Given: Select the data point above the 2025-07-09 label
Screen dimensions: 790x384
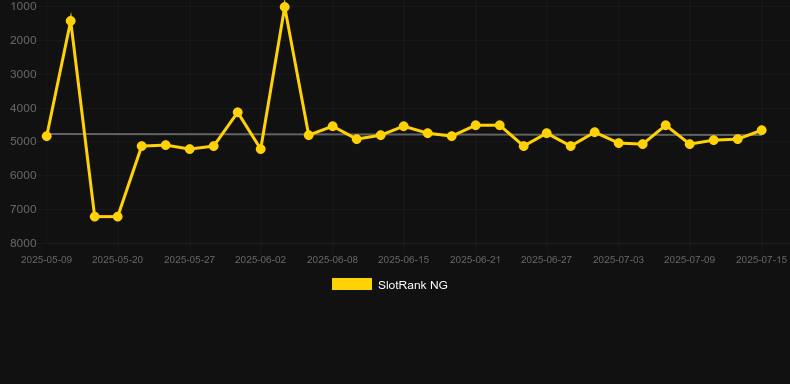Looking at the screenshot, I should coord(690,144).
